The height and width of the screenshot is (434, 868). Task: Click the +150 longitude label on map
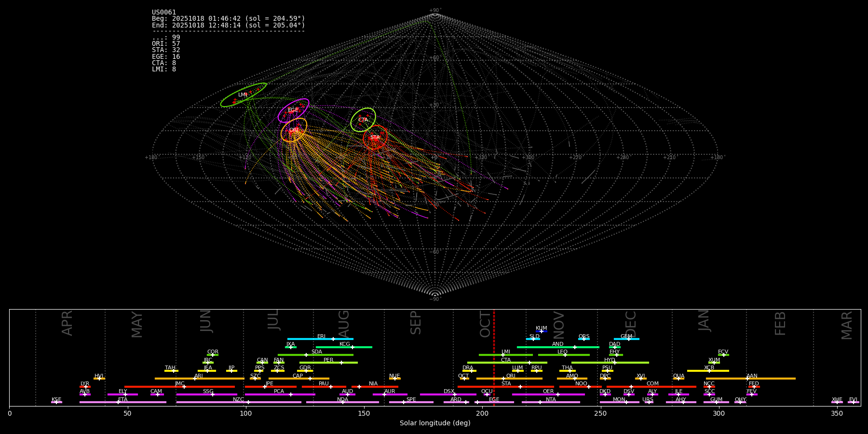[x=198, y=158]
